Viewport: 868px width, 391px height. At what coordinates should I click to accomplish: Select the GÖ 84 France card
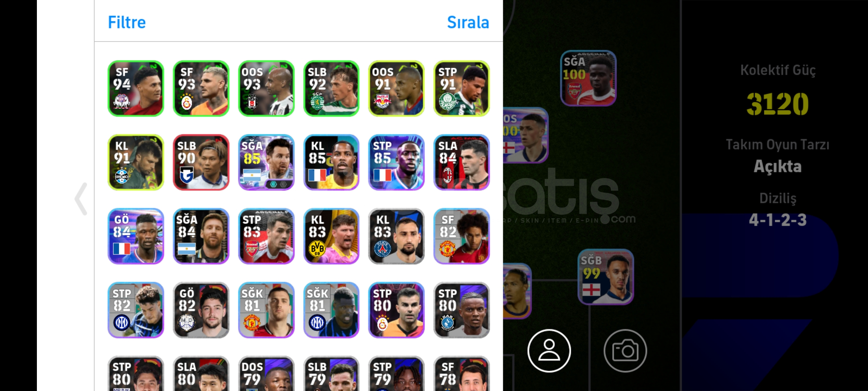136,236
